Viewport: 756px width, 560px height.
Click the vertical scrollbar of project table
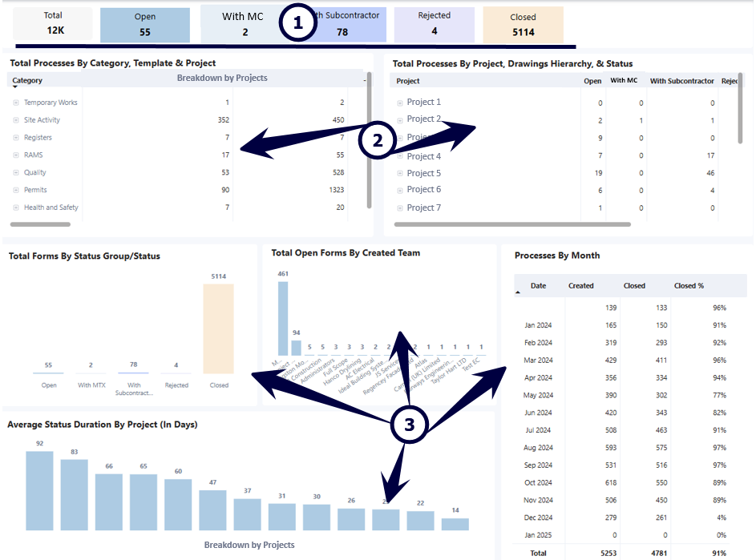740,108
